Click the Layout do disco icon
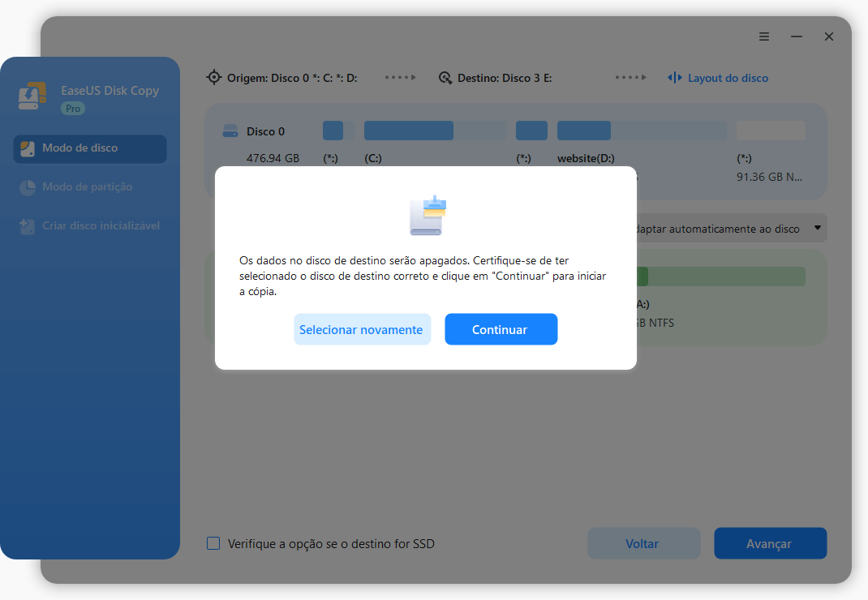The height and width of the screenshot is (600, 868). (x=674, y=77)
